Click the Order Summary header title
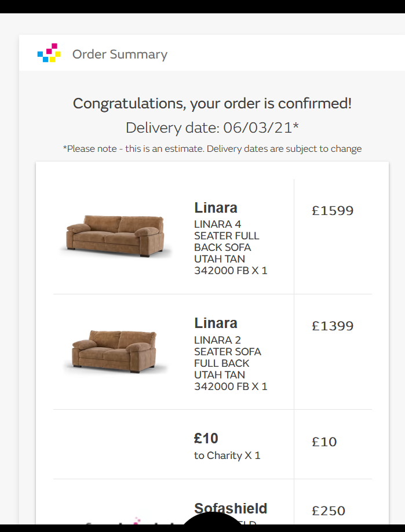The image size is (405, 532). 119,54
